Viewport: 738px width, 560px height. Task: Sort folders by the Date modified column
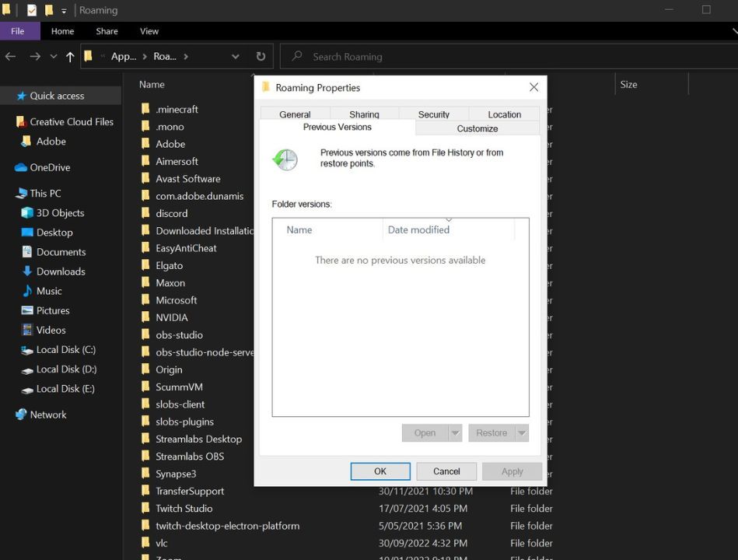[418, 229]
